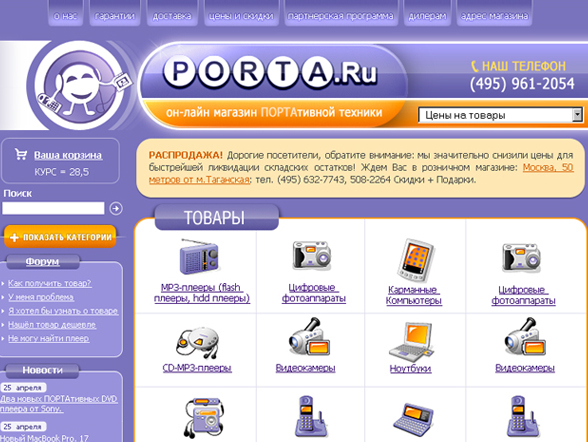
Task: Open the CD-MP3-плееры link
Action: point(197,368)
